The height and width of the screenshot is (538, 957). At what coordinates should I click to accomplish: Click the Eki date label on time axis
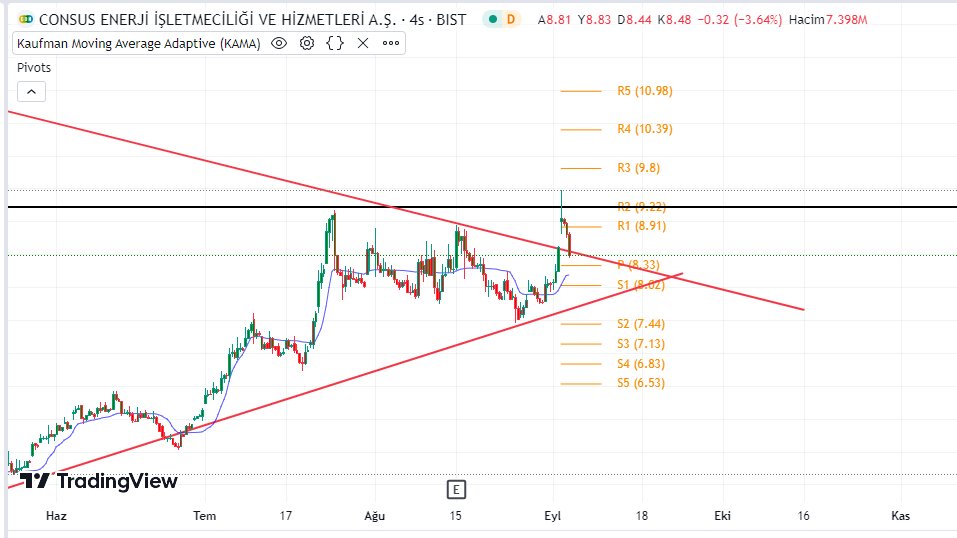tap(723, 516)
